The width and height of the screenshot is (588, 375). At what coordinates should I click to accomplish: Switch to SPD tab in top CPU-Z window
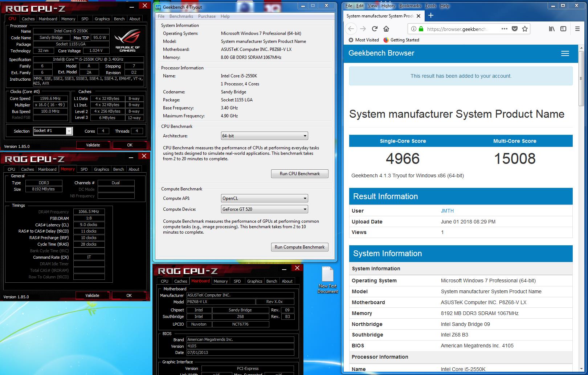click(85, 19)
